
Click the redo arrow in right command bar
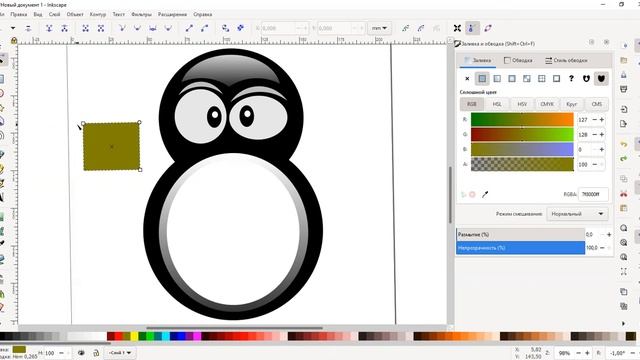[x=623, y=158]
